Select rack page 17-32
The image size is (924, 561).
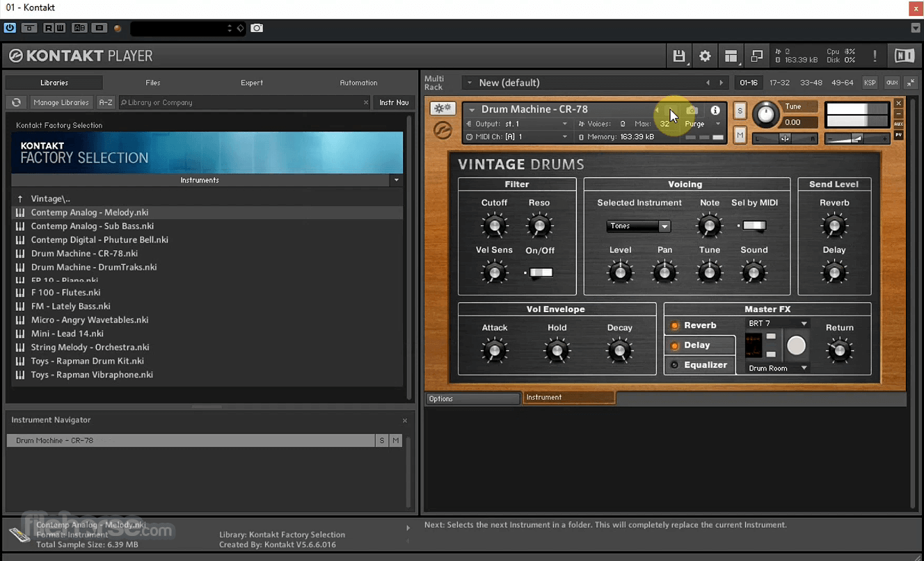pyautogui.click(x=779, y=83)
